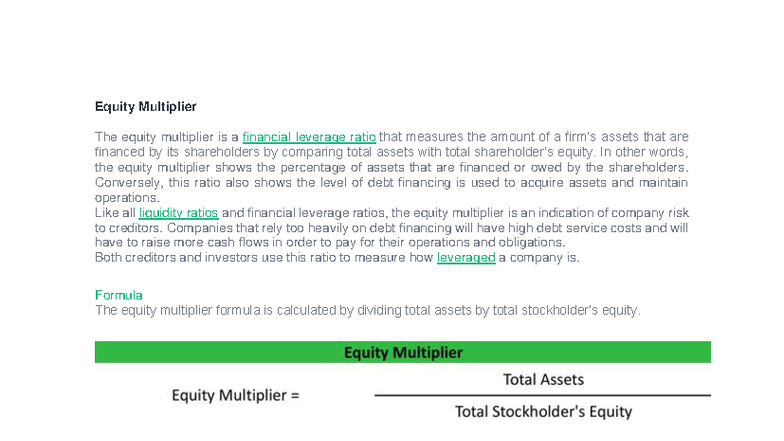Follow the "liquidity ratios" hyperlink

(178, 213)
